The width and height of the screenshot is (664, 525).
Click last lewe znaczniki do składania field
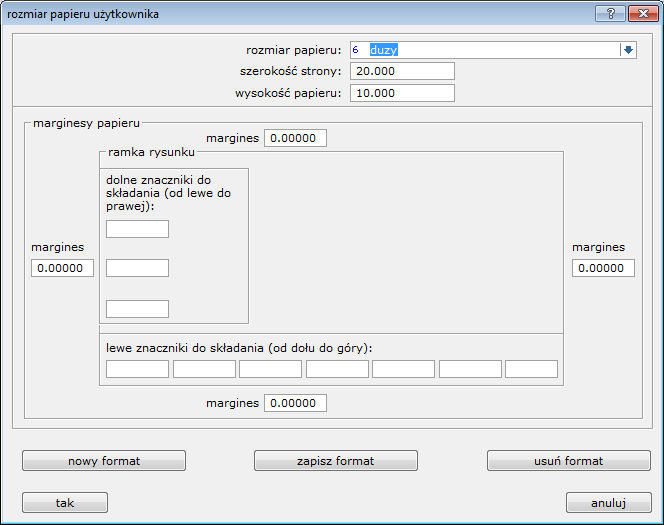click(531, 369)
